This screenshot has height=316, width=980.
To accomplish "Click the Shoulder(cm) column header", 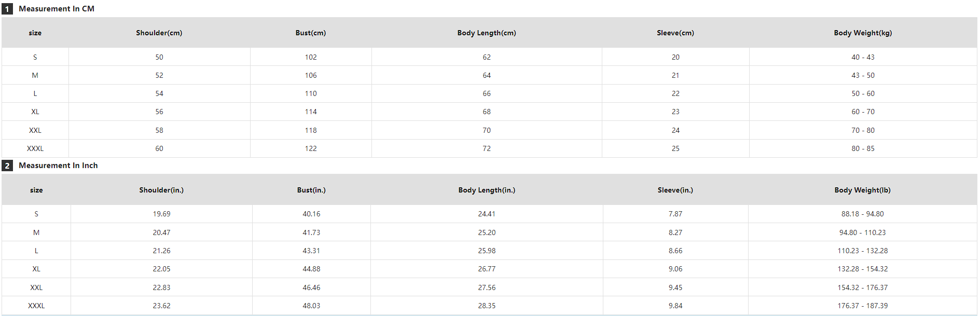I will click(x=159, y=33).
